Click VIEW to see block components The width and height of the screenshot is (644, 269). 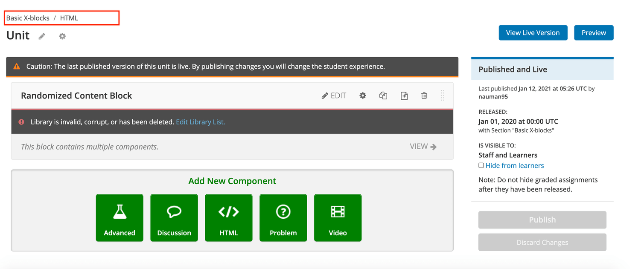(x=423, y=147)
